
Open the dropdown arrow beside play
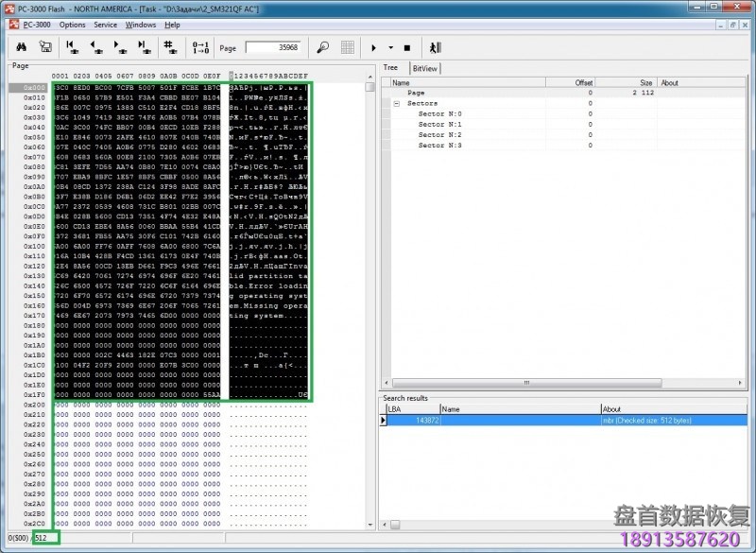[390, 47]
